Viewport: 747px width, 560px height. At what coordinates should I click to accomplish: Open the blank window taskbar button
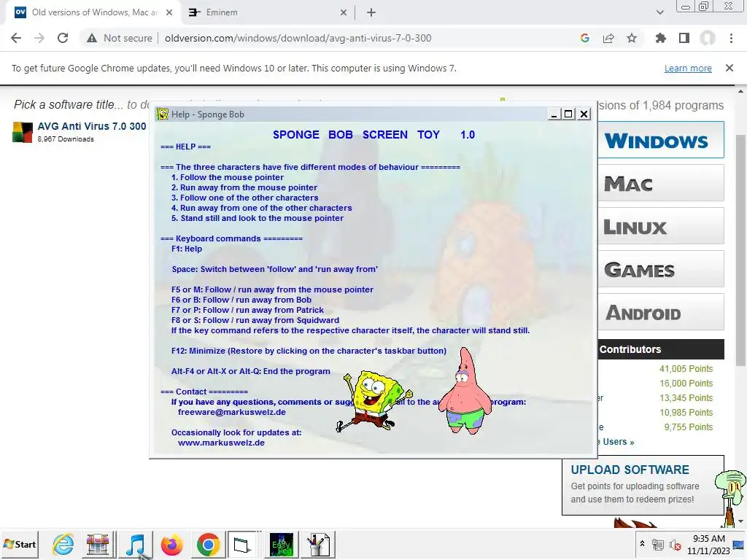[x=243, y=544]
